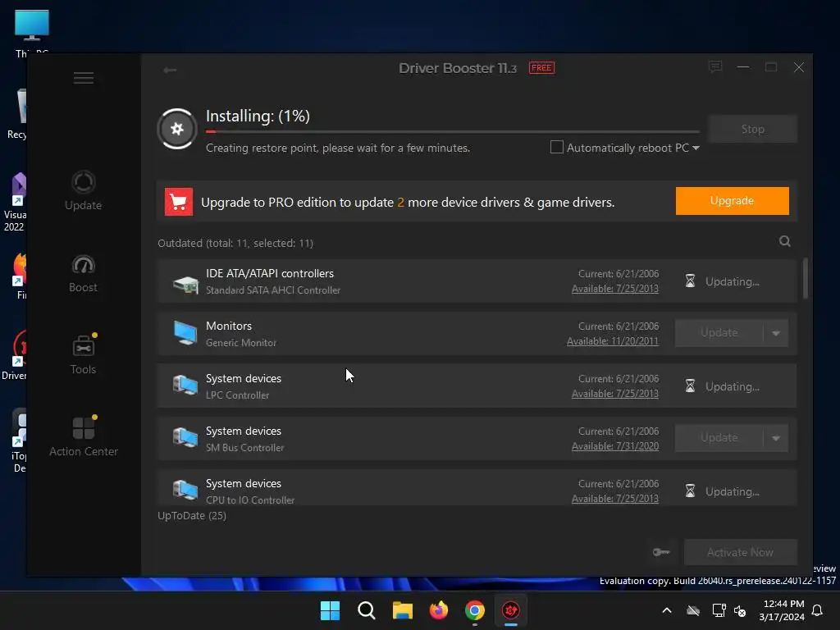Select the SM Bus Controller text

pyautogui.click(x=244, y=448)
